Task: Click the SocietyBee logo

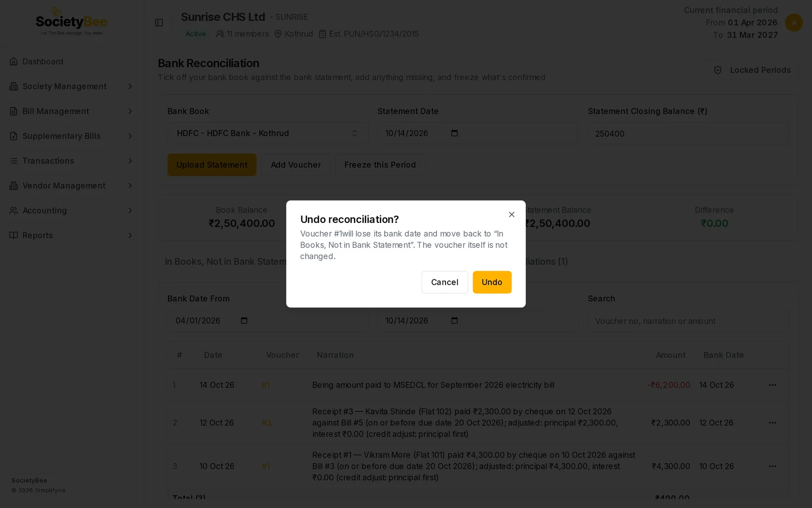Action: click(72, 22)
